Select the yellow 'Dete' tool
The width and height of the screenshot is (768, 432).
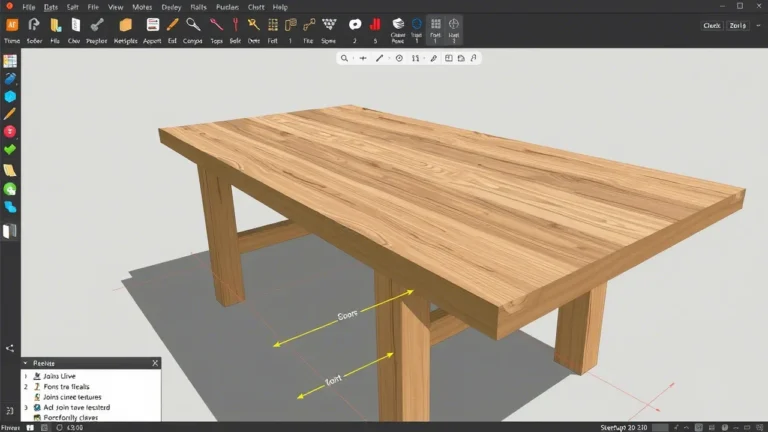(x=253, y=25)
